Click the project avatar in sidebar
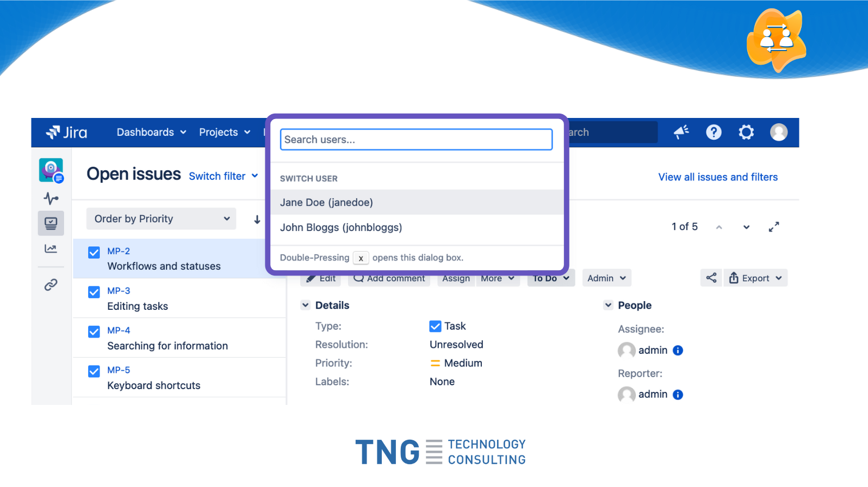Screen dimensions: 868x487 pos(51,171)
